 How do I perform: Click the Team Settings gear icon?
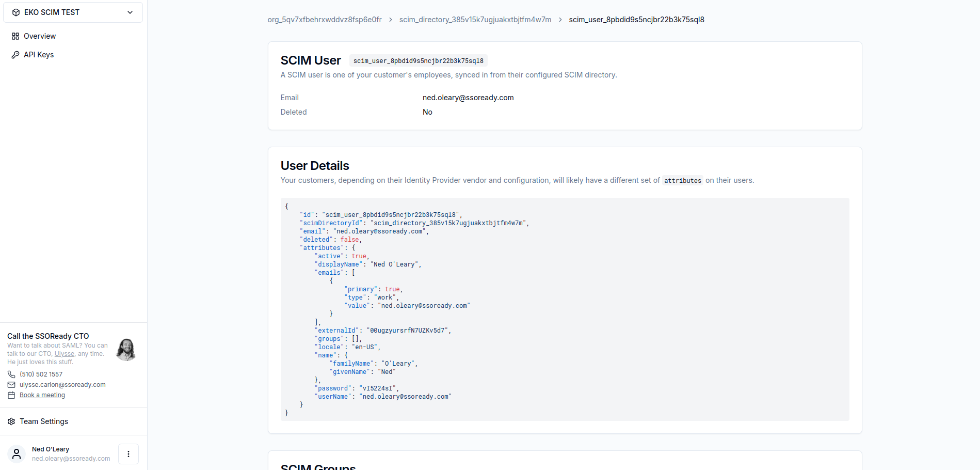pyautogui.click(x=11, y=421)
